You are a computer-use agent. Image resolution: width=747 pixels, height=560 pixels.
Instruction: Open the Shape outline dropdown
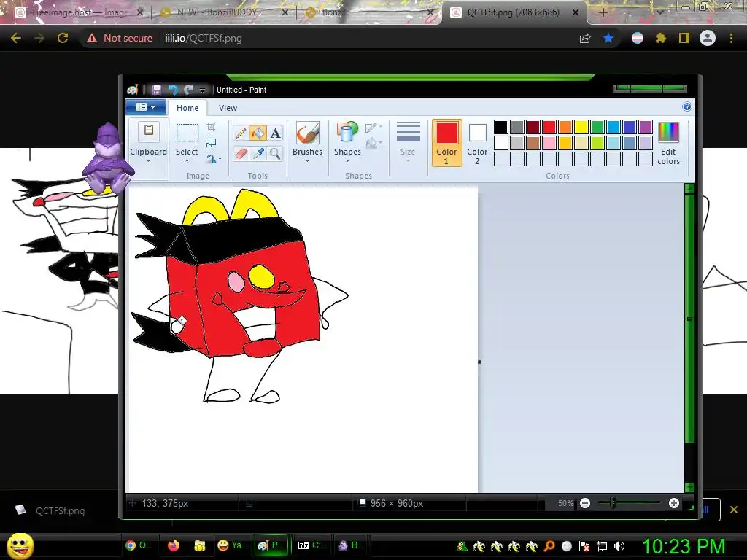click(373, 127)
